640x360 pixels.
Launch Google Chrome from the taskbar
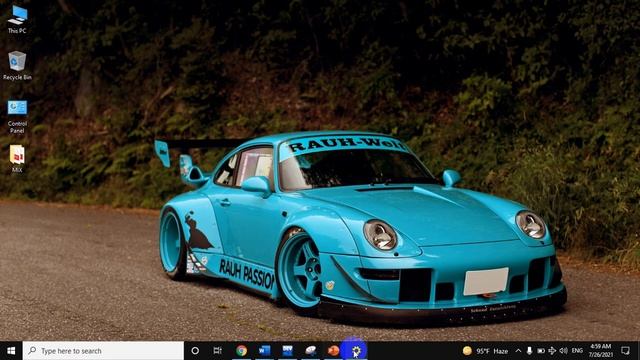point(241,351)
